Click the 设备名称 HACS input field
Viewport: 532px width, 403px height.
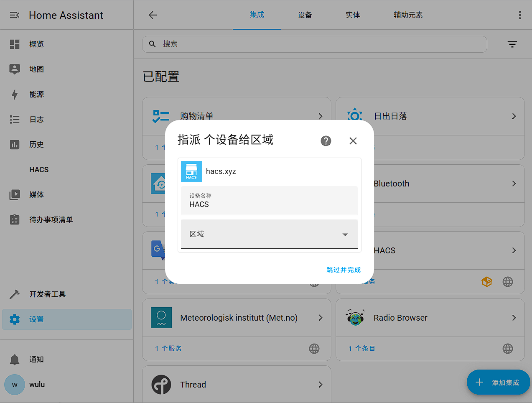click(269, 201)
